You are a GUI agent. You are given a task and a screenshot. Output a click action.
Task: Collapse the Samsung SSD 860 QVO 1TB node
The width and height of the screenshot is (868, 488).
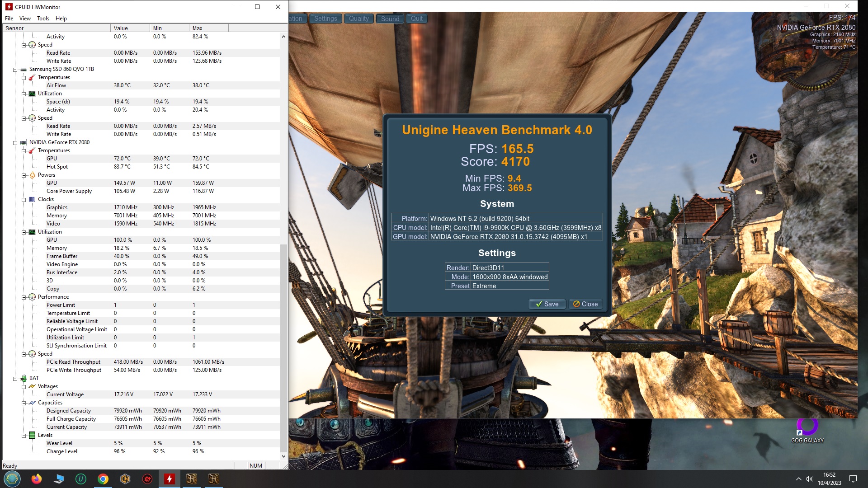click(x=15, y=70)
